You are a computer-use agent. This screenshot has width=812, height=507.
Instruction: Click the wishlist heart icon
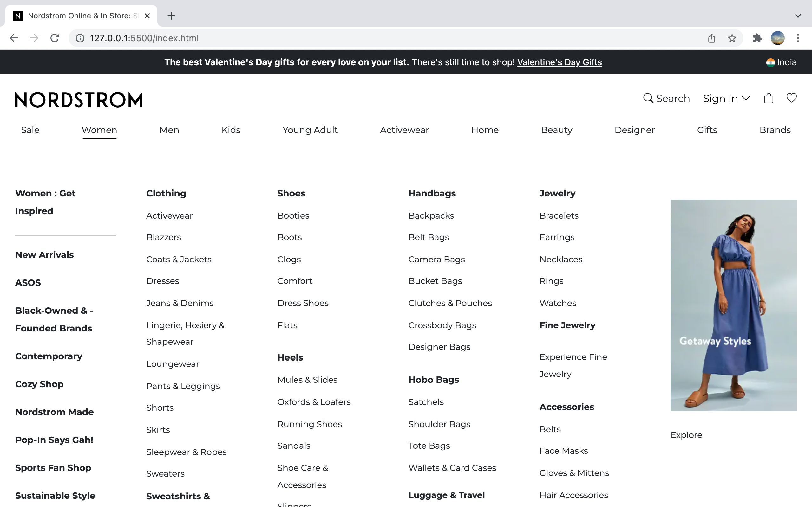click(791, 98)
